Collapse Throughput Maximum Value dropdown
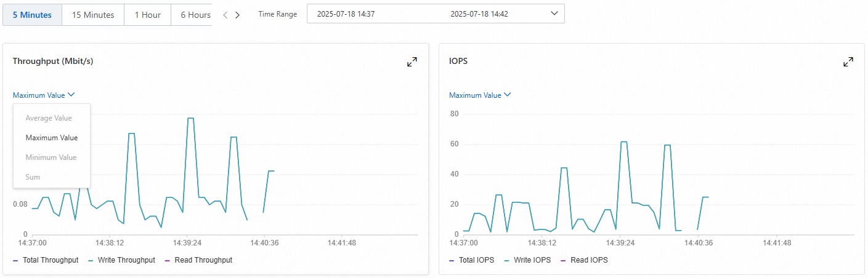 click(x=44, y=95)
